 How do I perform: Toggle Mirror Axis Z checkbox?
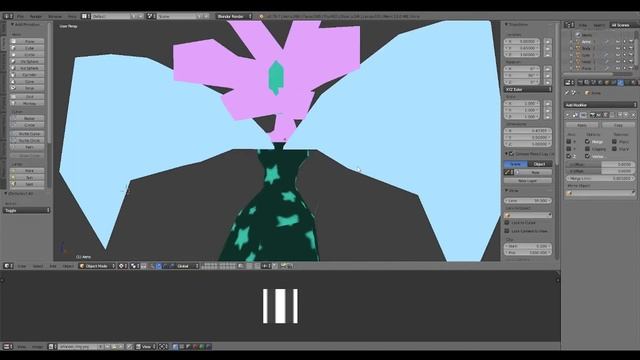tap(569, 156)
